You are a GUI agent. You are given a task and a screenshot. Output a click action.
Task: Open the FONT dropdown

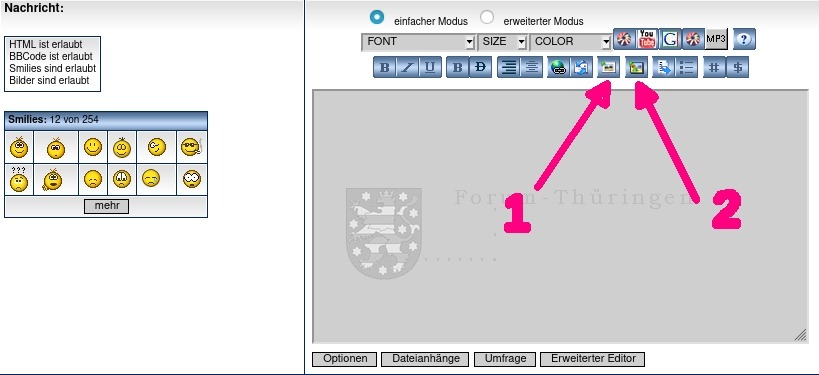418,42
